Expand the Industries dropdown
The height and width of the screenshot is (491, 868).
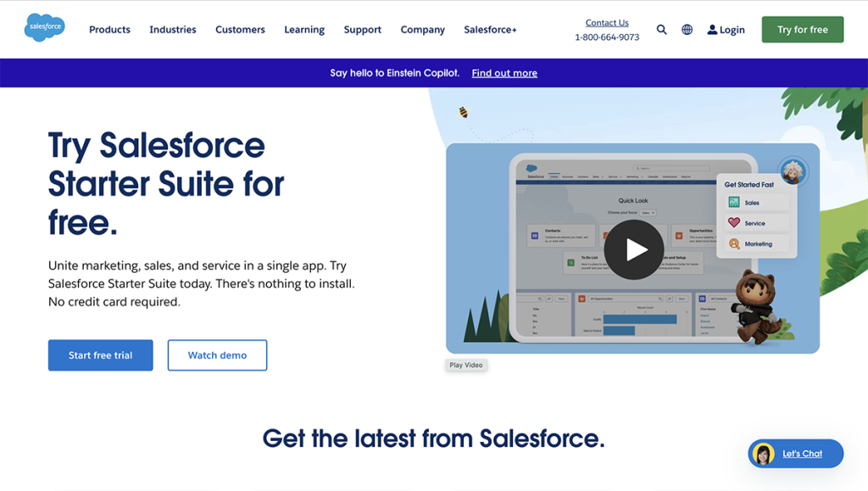tap(172, 29)
